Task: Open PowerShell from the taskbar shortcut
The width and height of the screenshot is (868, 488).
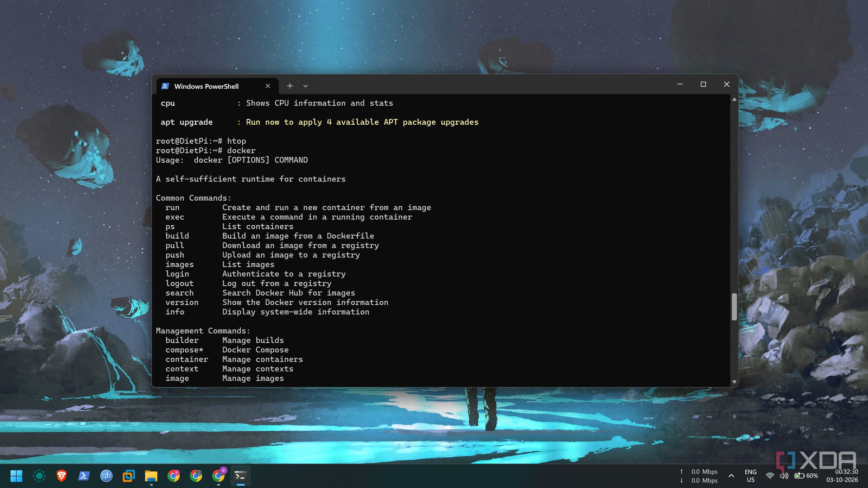Action: click(x=84, y=476)
